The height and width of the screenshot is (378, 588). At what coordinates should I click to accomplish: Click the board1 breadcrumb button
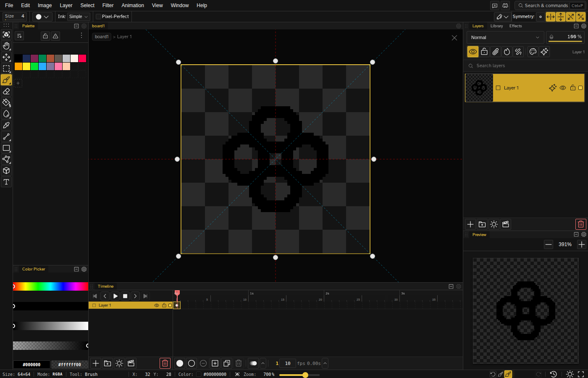tap(102, 37)
